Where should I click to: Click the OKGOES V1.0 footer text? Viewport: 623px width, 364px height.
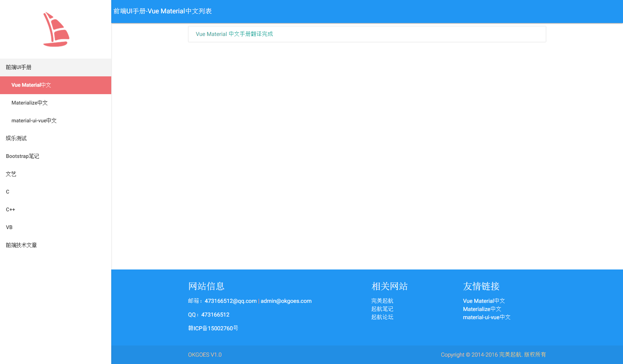205,355
